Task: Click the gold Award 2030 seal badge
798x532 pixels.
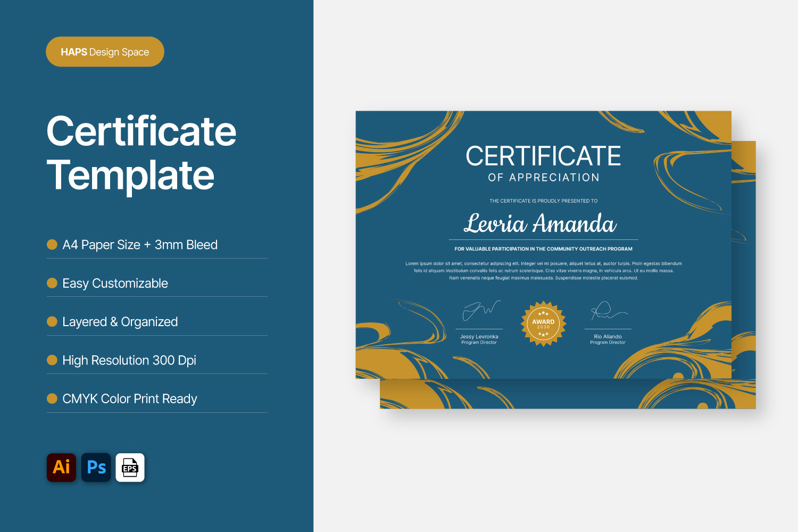Action: tap(543, 323)
